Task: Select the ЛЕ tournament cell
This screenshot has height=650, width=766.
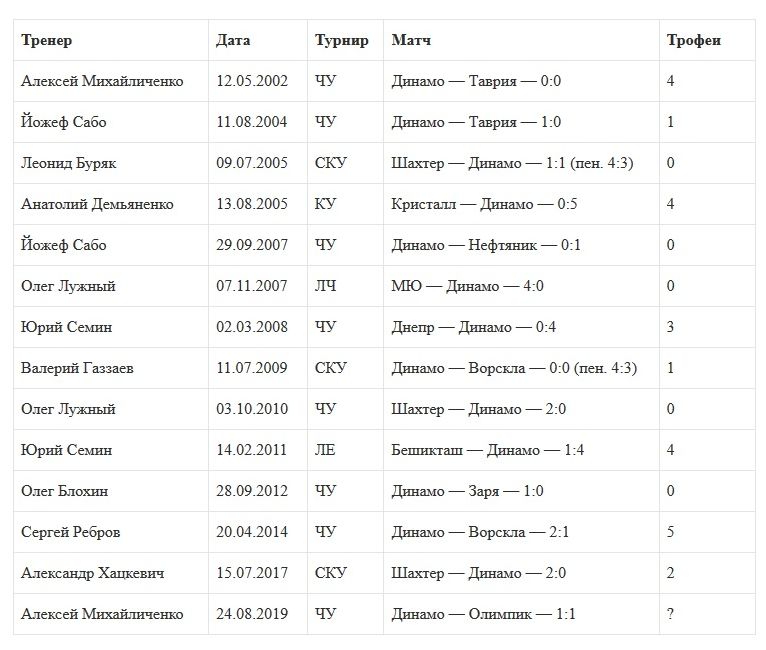Action: tap(325, 450)
